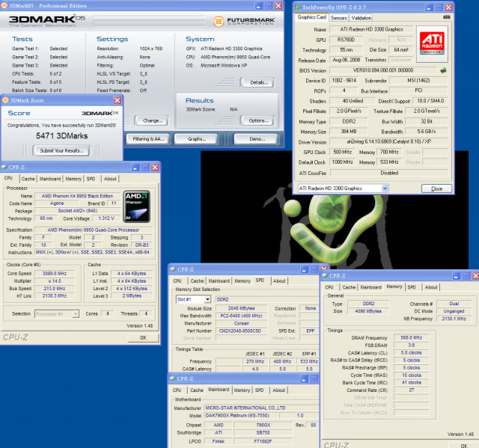
Task: Click the CPU-Z title bar icon of CPU window
Action: point(4,168)
